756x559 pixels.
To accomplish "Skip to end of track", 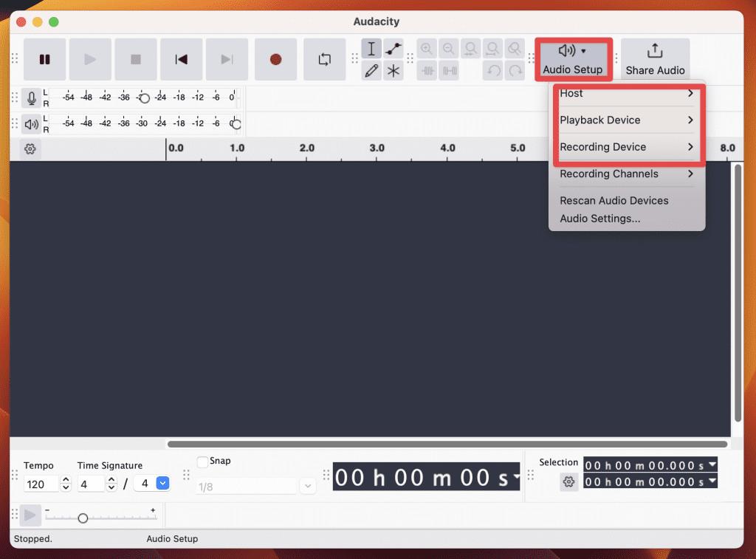I will [227, 59].
